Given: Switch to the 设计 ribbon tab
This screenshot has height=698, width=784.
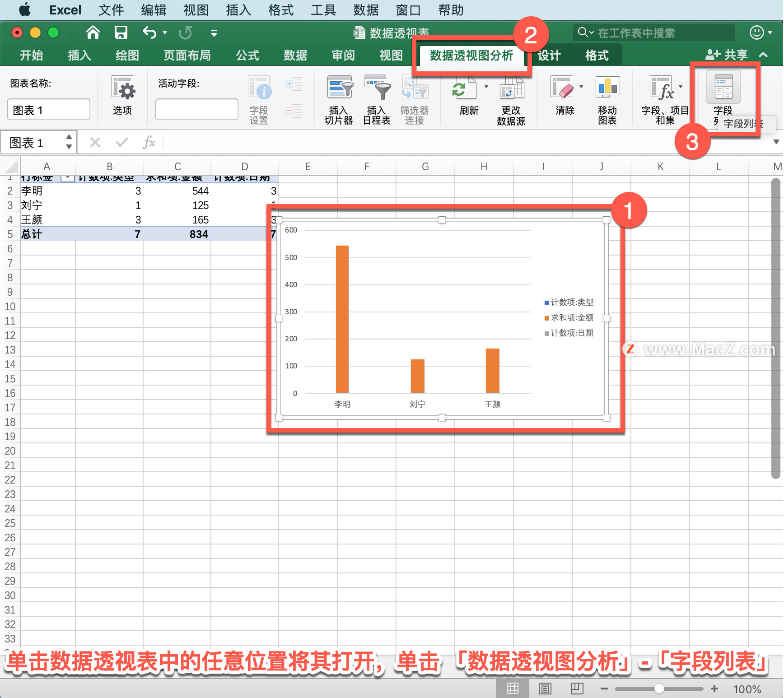Looking at the screenshot, I should 549,56.
